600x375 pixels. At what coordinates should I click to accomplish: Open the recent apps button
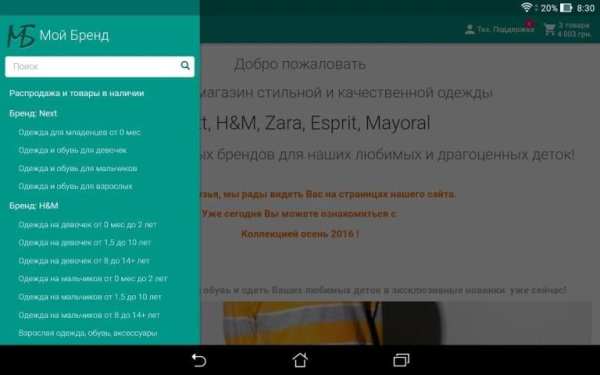point(401,360)
